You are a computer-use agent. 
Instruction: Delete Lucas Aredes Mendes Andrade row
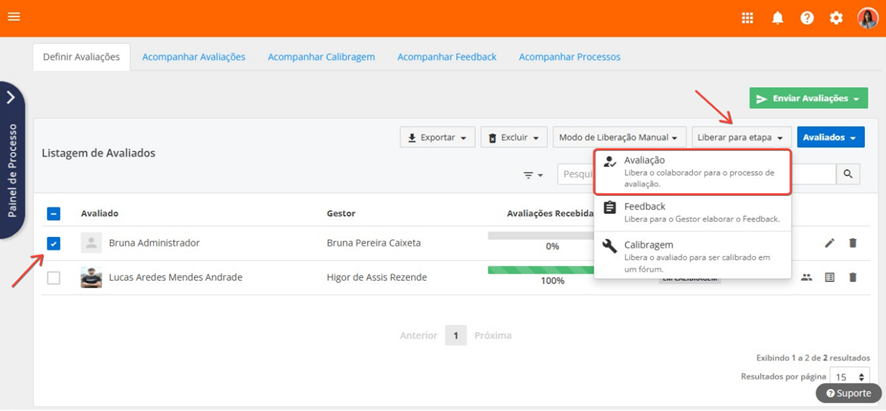pos(853,277)
